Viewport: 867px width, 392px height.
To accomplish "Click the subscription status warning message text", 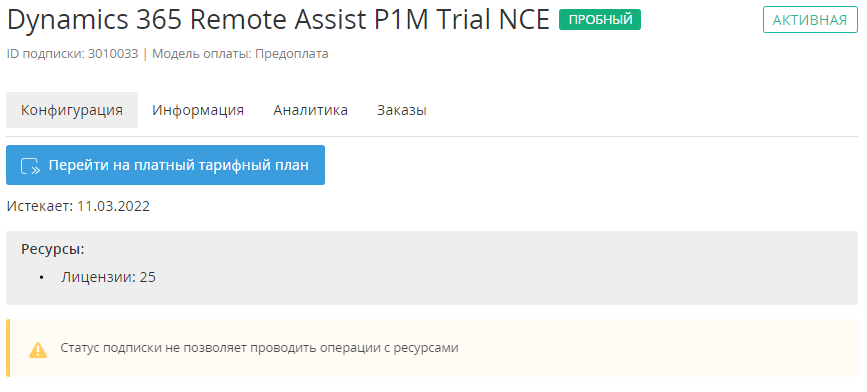I will 259,348.
